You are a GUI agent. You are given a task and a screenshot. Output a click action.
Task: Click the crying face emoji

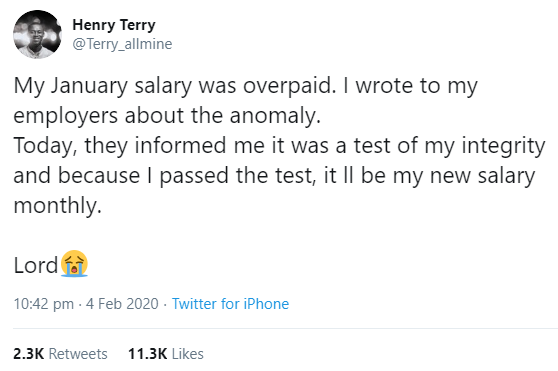tap(74, 264)
